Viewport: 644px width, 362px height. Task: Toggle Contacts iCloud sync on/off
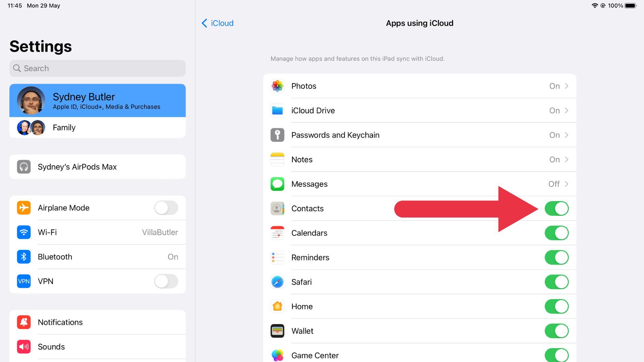[x=556, y=208]
